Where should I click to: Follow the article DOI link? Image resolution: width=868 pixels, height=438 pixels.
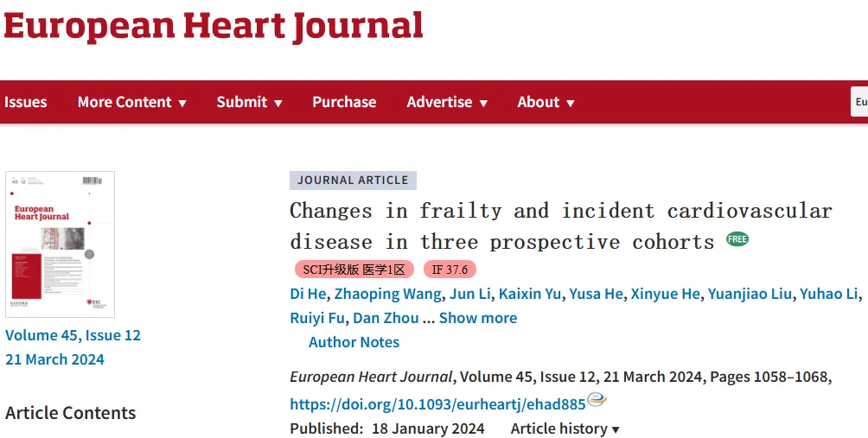tap(437, 404)
